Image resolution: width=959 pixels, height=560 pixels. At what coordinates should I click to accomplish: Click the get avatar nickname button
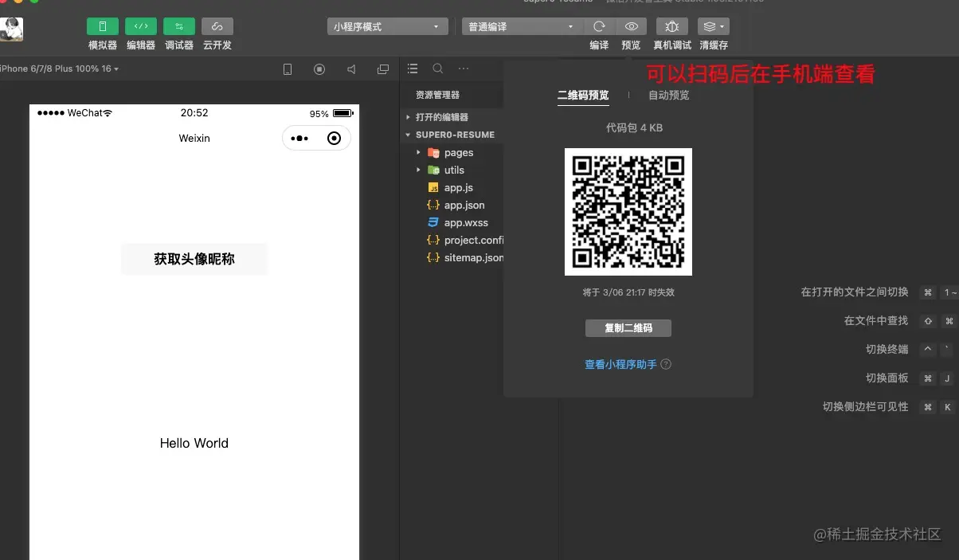(x=194, y=259)
